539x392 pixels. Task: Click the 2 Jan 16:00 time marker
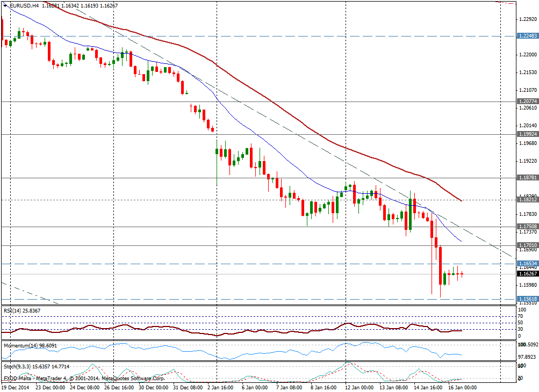pos(220,387)
